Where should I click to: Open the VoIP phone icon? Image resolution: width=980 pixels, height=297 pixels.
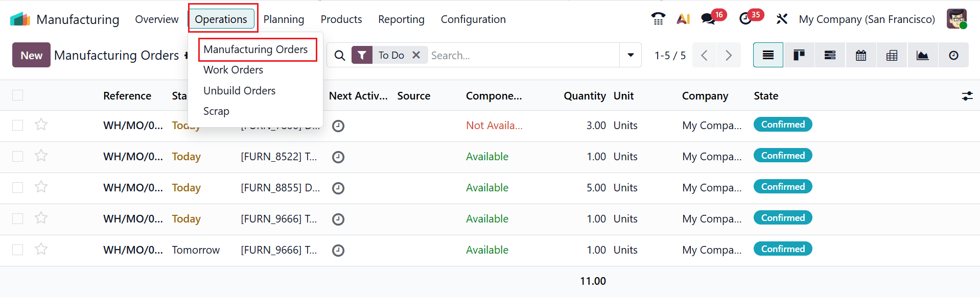658,19
